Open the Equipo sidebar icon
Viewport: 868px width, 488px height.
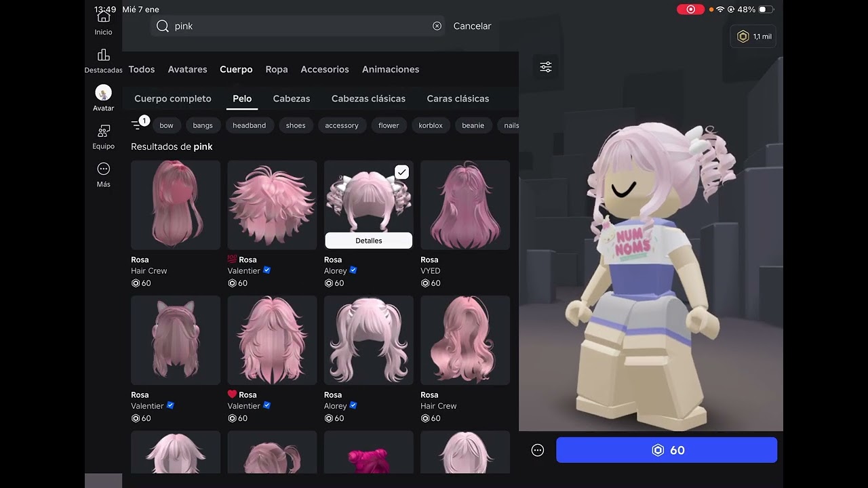pyautogui.click(x=103, y=131)
